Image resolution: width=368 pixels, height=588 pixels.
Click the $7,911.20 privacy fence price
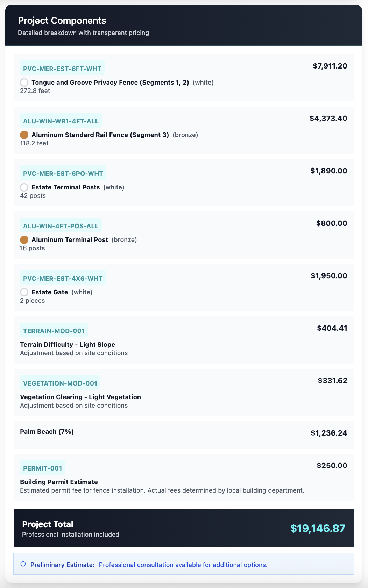(330, 66)
